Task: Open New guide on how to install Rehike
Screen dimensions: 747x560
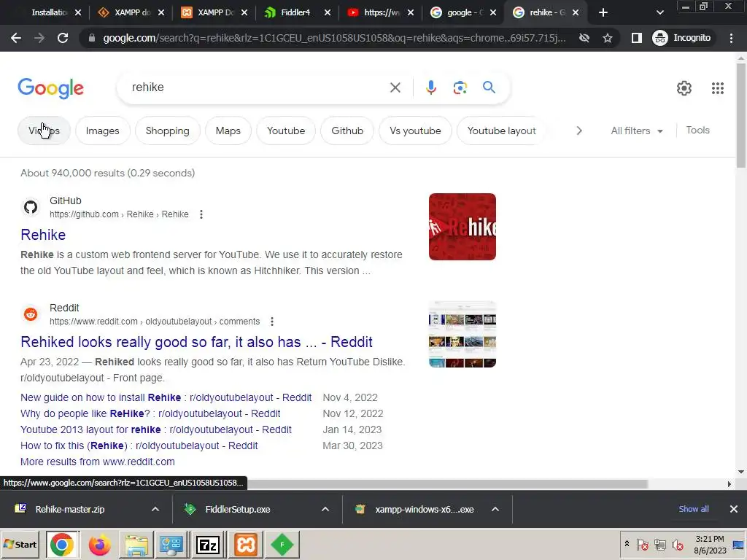Action: coord(166,397)
